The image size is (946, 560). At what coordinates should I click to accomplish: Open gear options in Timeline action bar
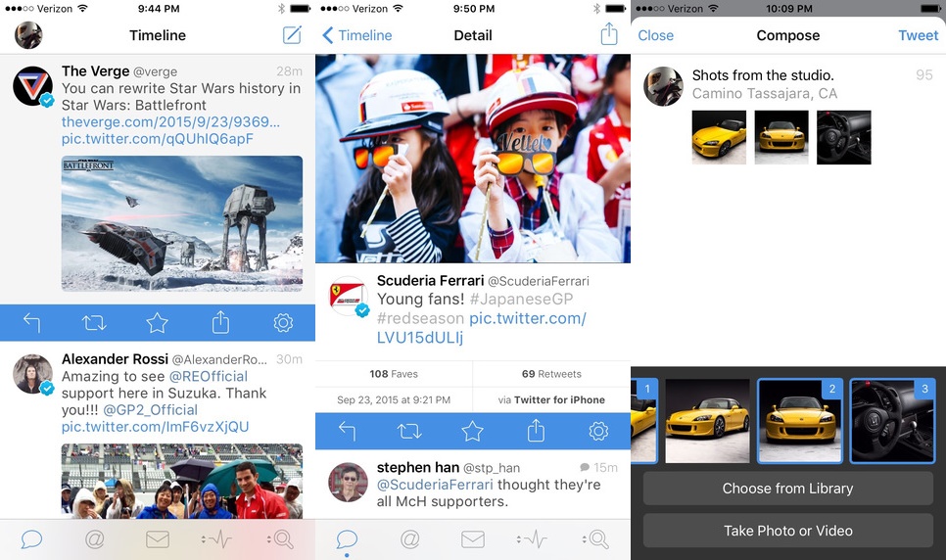(x=283, y=323)
